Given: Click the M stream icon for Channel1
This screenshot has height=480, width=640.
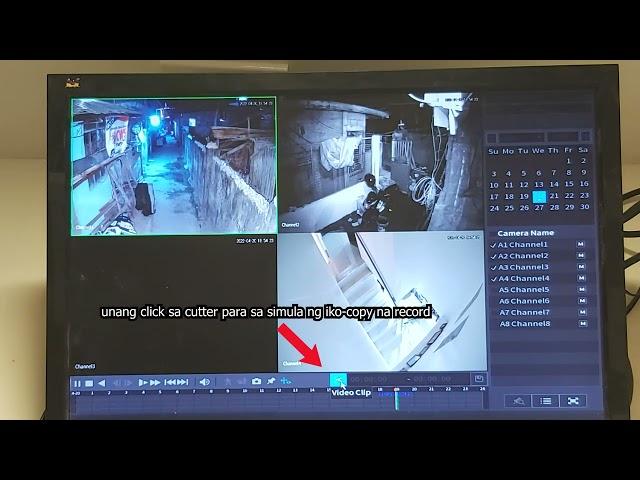Looking at the screenshot, I should coord(580,244).
